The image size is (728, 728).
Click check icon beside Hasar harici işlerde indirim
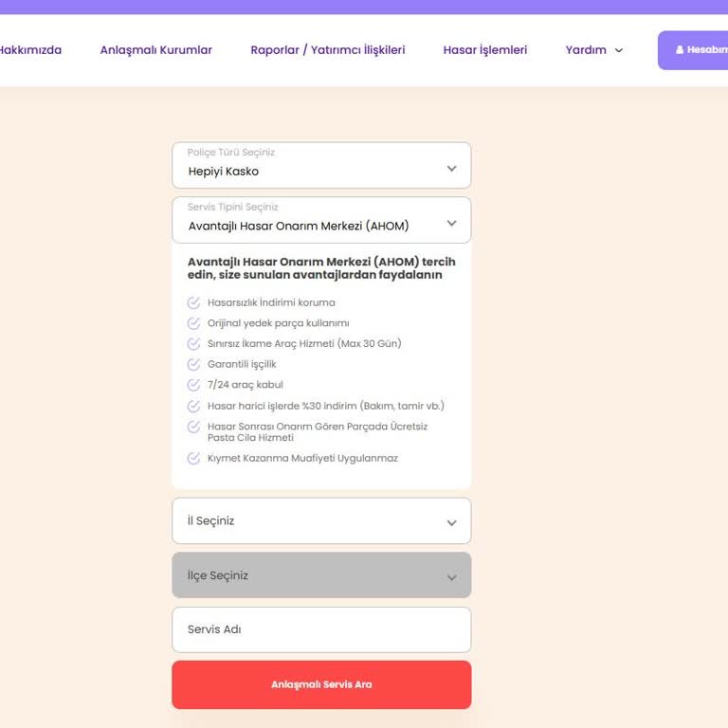193,406
